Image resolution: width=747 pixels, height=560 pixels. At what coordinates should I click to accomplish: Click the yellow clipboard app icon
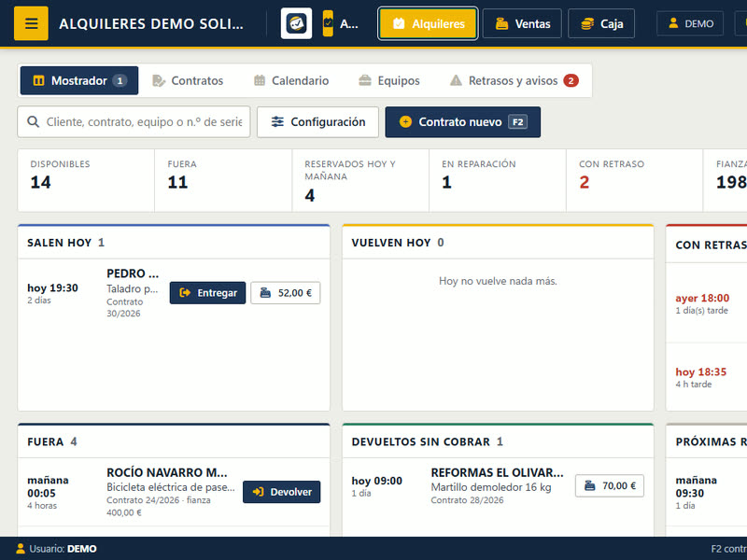pyautogui.click(x=328, y=23)
